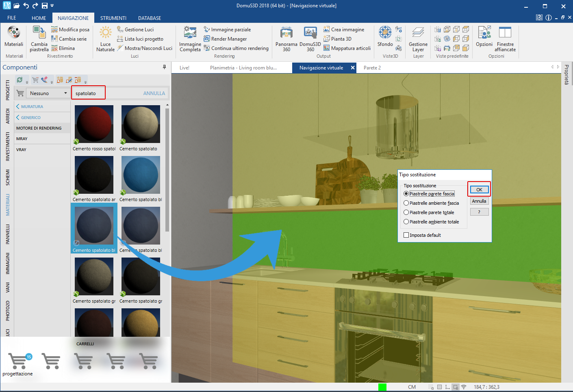
Task: Select Modifica posa
Action: tap(70, 30)
